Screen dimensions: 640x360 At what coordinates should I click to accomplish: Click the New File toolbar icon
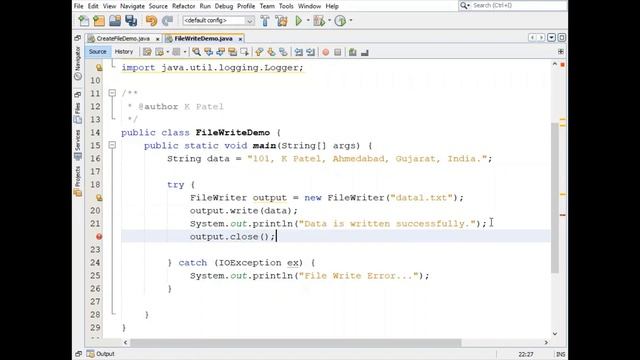(84, 20)
